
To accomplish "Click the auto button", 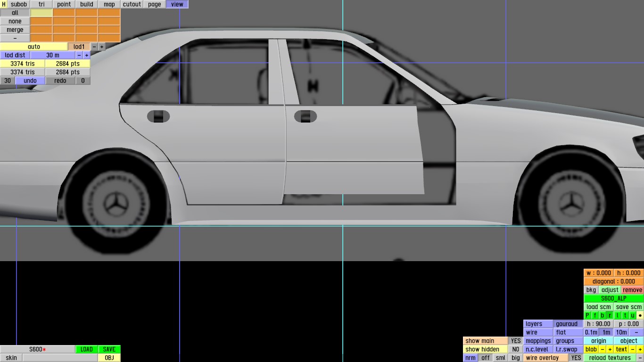I will [34, 47].
